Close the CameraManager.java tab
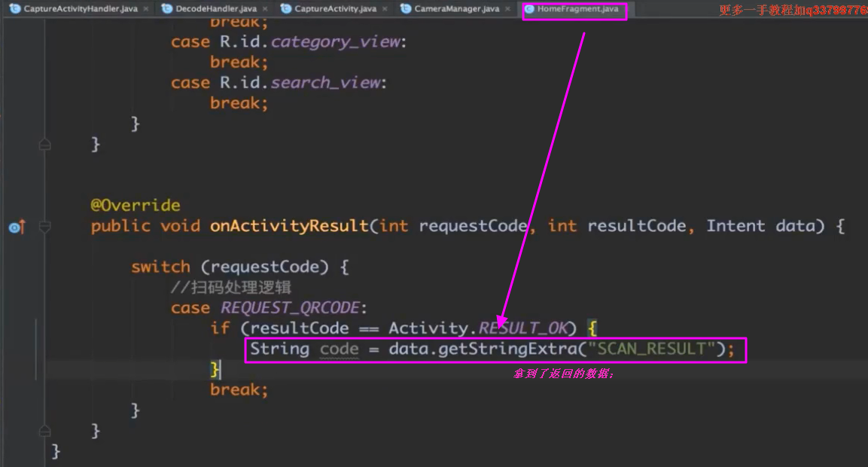The width and height of the screenshot is (868, 467). [507, 9]
